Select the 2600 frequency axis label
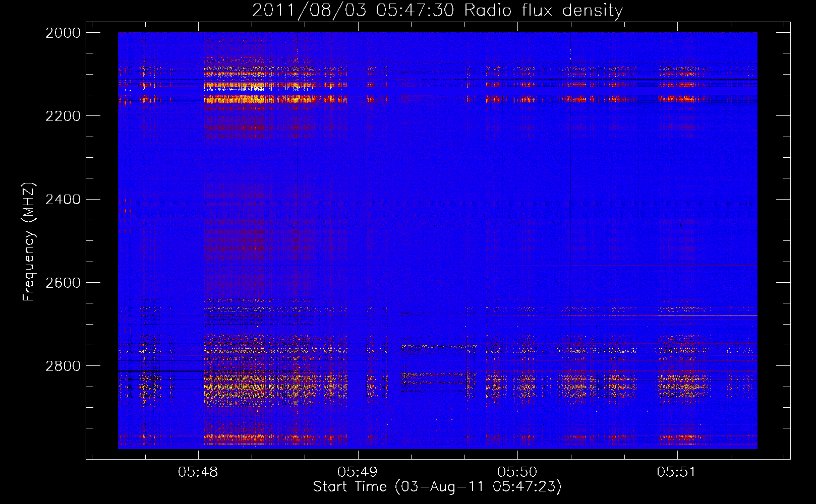Screen dimensions: 816x504 63,283
